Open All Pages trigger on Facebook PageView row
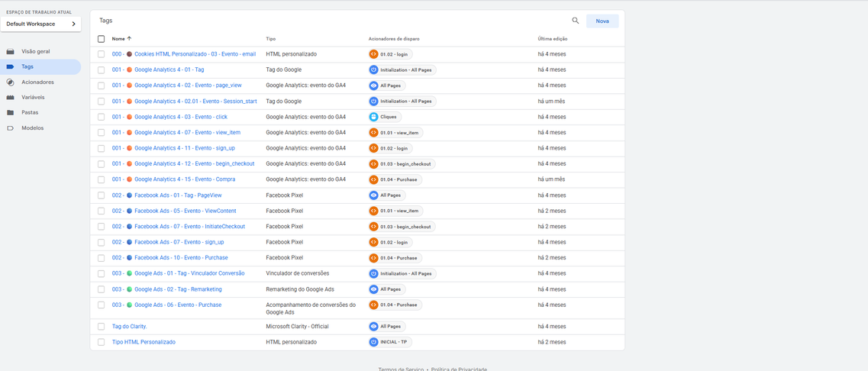 [x=387, y=195]
